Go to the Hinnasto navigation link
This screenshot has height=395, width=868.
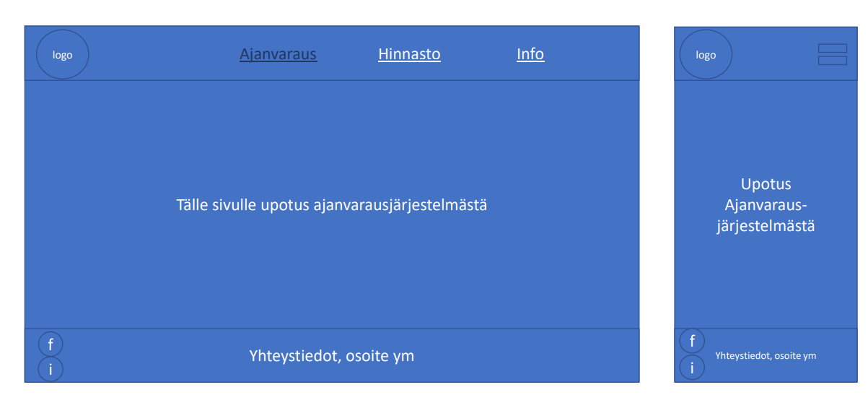409,54
